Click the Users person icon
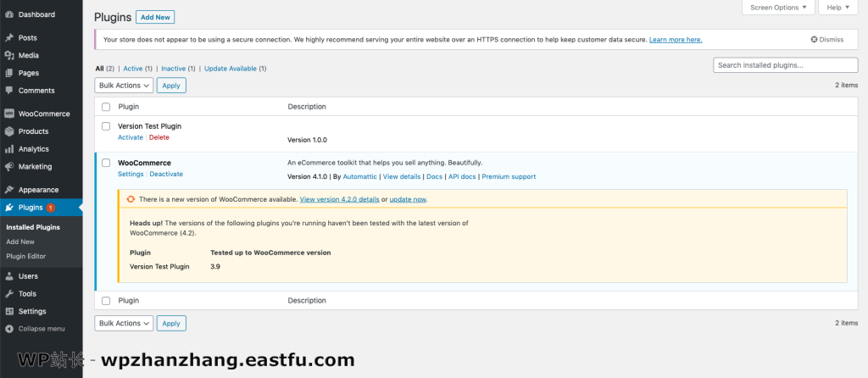868x378 pixels. [x=8, y=276]
